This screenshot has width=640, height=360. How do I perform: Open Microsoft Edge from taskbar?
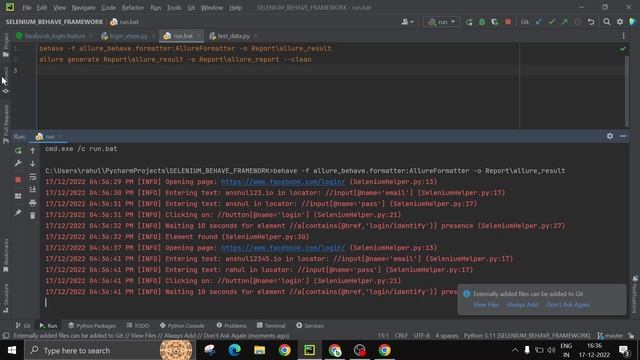(235, 350)
